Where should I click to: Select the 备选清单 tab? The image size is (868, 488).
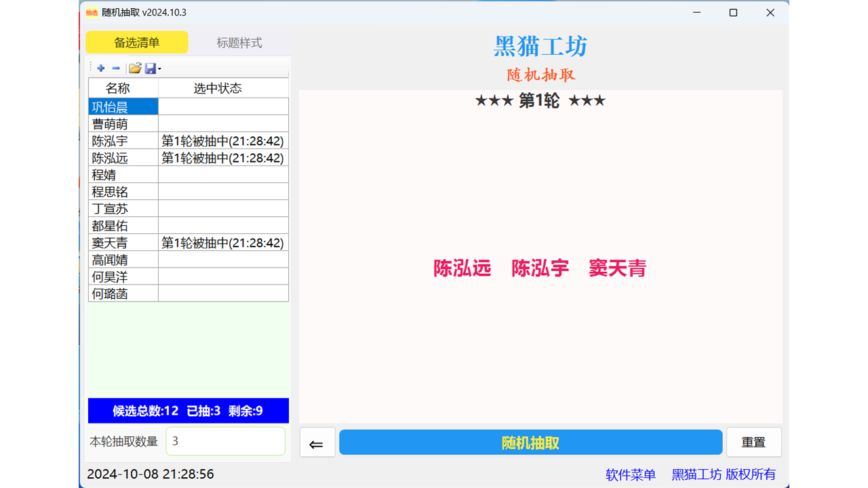tap(136, 42)
